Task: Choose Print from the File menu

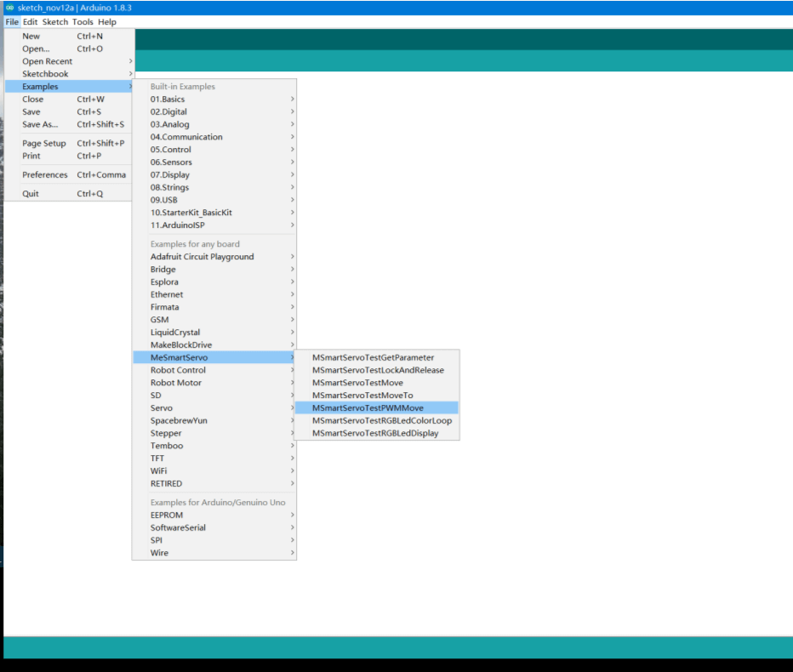Action: (x=69, y=156)
